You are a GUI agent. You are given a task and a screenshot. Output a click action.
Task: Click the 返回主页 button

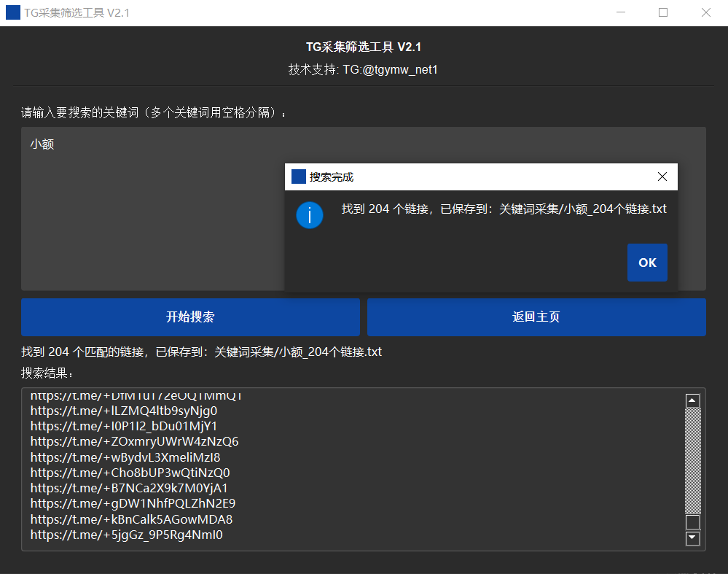tap(536, 317)
